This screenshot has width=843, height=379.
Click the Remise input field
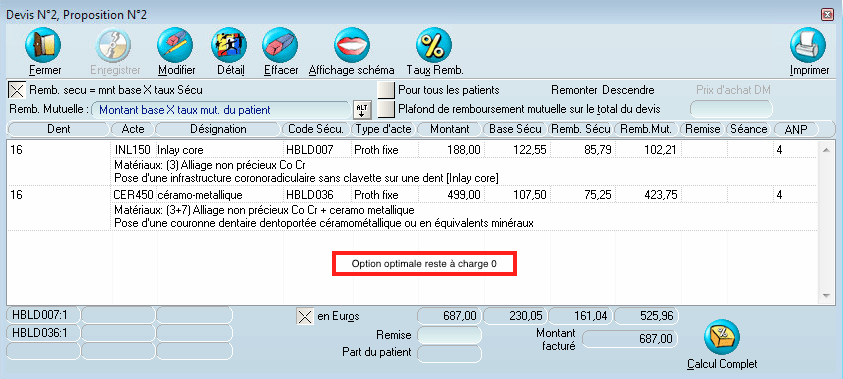(x=449, y=335)
